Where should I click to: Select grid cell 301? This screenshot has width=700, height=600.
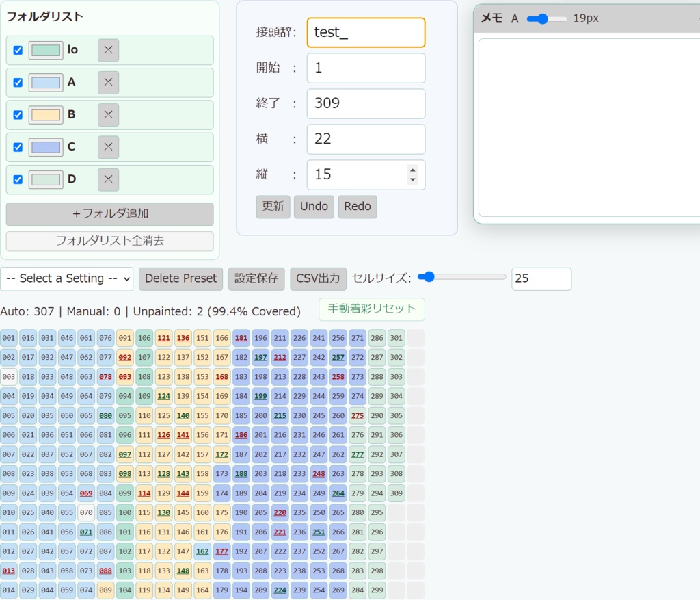(x=396, y=338)
